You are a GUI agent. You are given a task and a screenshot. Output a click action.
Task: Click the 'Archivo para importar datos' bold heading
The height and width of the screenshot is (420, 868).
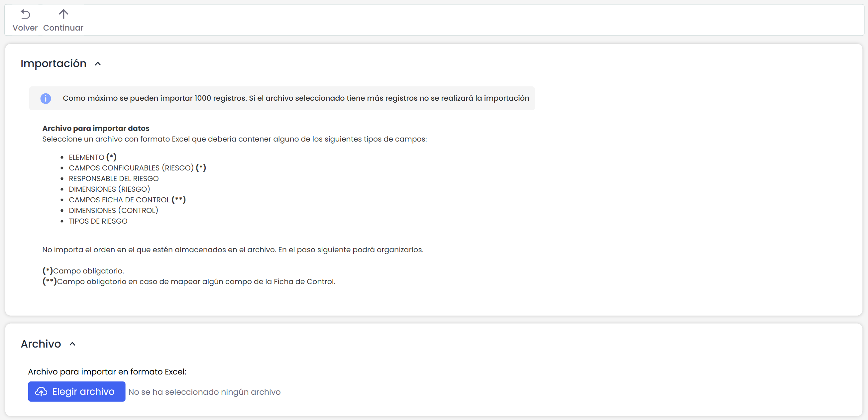[96, 128]
